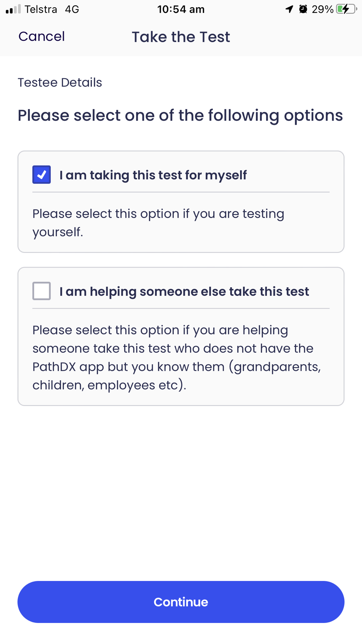Tap the Telstra carrier label
Image resolution: width=362 pixels, height=644 pixels.
(41, 9)
